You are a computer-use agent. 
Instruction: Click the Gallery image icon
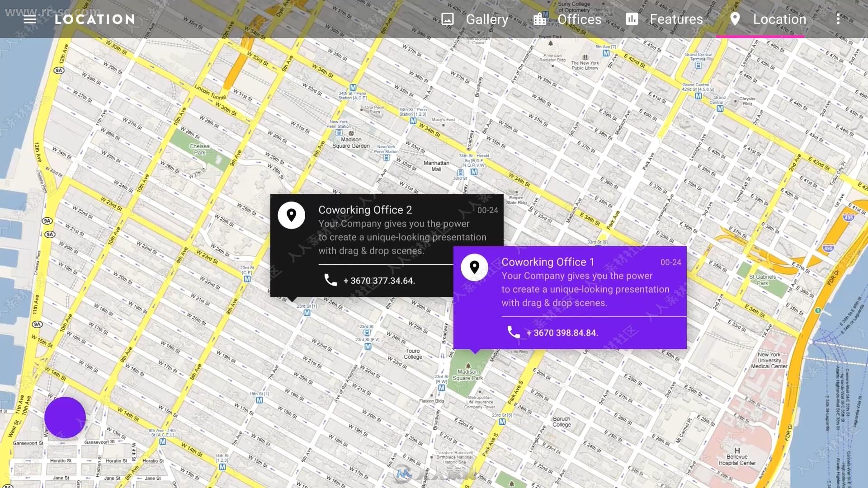click(448, 19)
